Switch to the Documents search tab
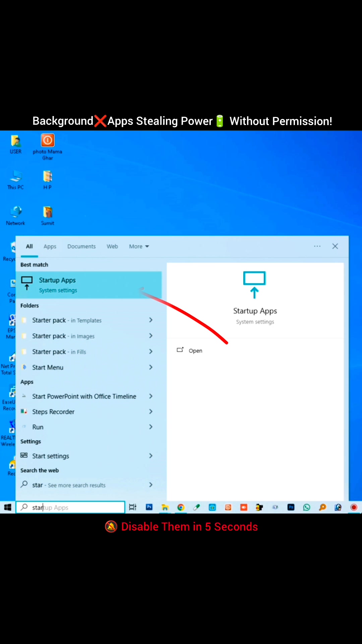This screenshot has width=362, height=644. 81,247
